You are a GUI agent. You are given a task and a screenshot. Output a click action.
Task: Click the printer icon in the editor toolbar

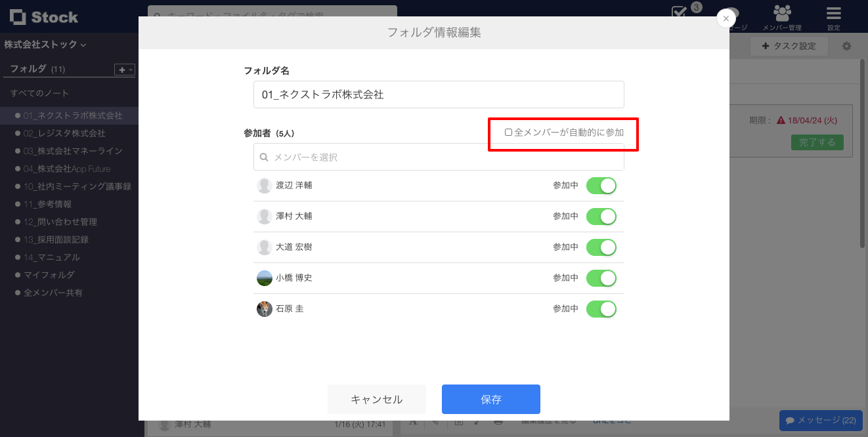(x=499, y=423)
